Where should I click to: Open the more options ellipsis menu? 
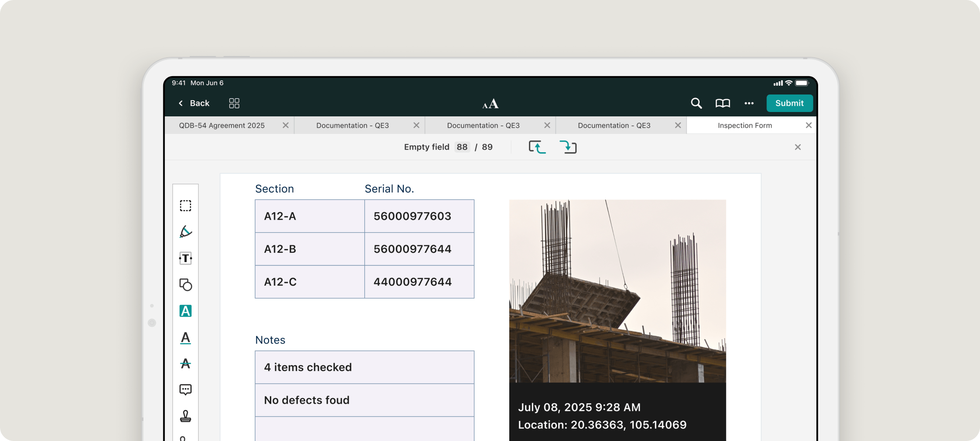pos(749,103)
